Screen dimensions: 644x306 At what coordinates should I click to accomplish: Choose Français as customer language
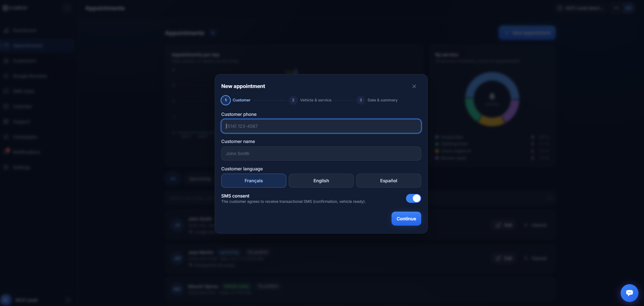coord(253,181)
